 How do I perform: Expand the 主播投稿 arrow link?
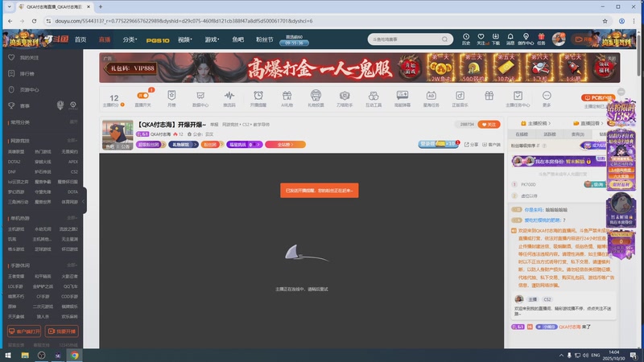pos(535,123)
